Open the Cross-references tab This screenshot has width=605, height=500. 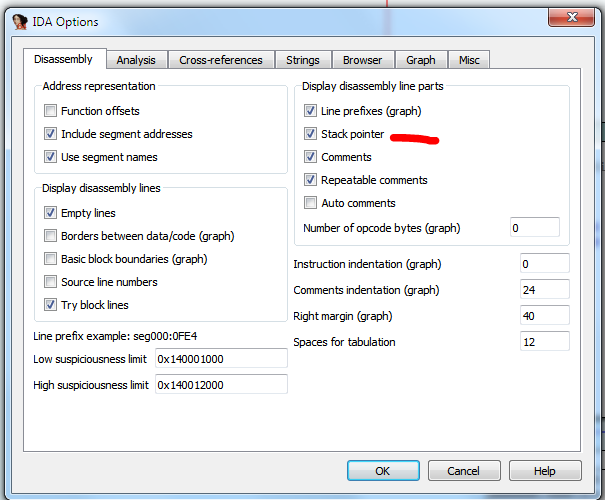point(220,60)
